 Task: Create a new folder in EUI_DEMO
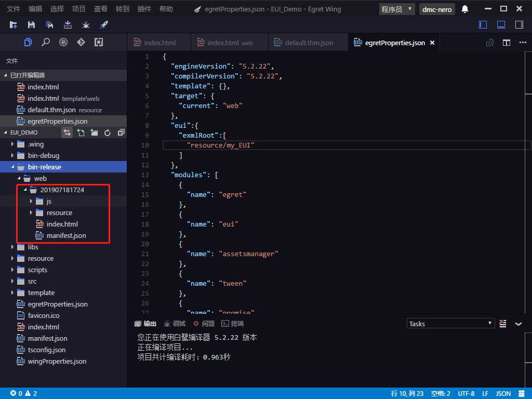(94, 132)
